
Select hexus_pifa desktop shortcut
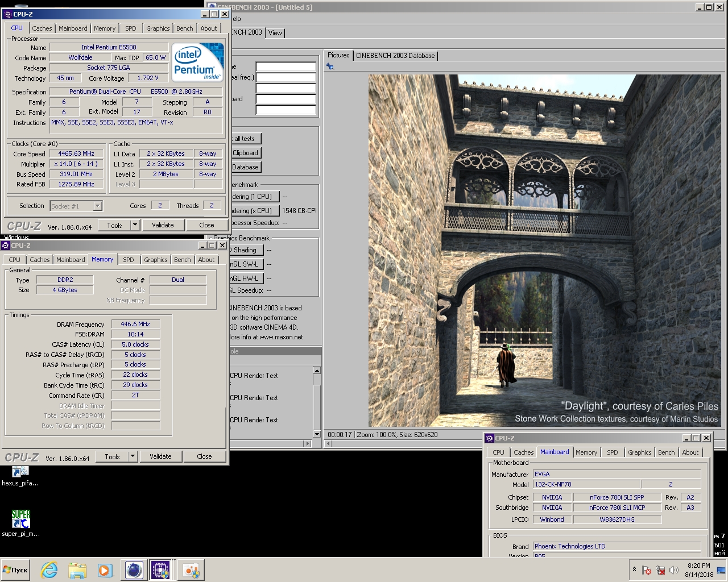click(x=20, y=476)
